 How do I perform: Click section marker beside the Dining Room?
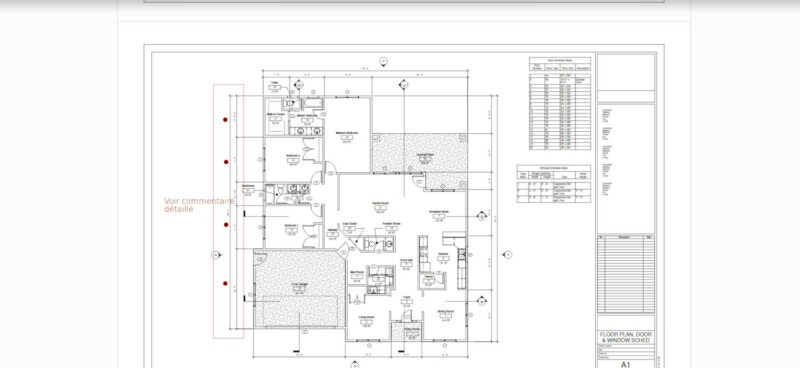tap(481, 301)
